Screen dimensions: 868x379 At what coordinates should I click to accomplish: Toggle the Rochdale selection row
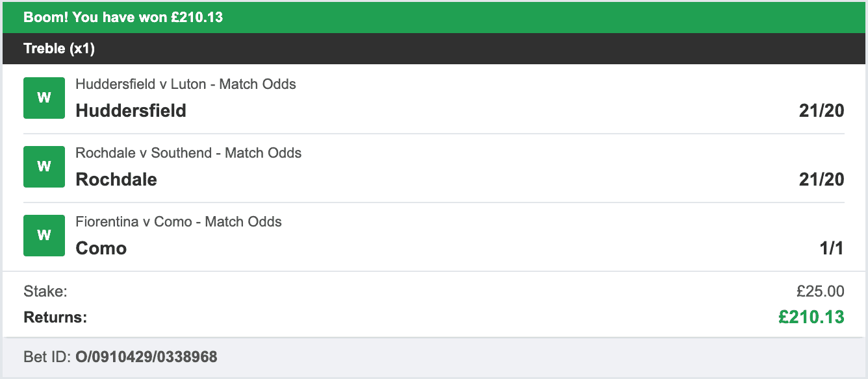click(x=434, y=166)
